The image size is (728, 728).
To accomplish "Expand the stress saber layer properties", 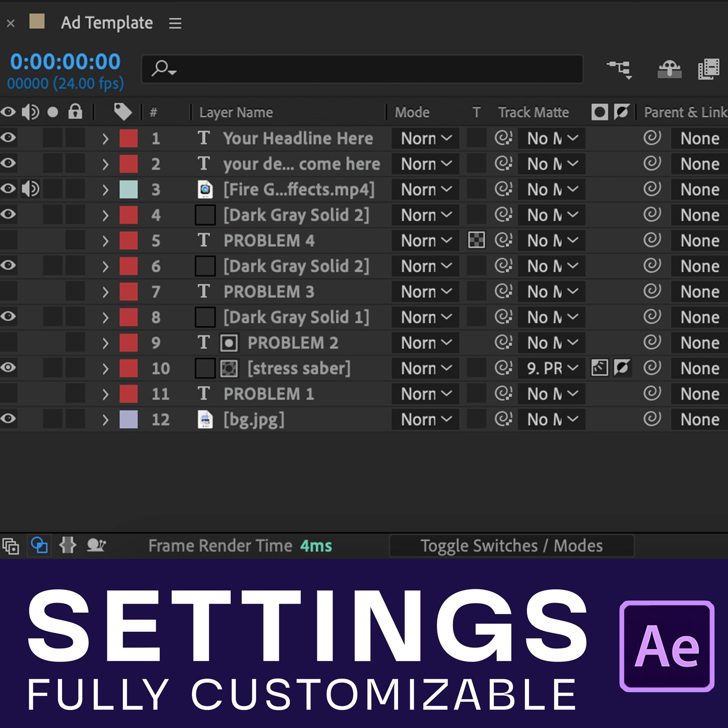I will 105,369.
